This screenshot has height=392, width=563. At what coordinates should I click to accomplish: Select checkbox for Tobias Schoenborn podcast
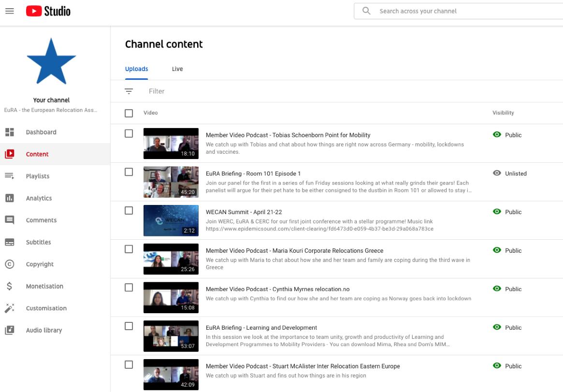[129, 133]
